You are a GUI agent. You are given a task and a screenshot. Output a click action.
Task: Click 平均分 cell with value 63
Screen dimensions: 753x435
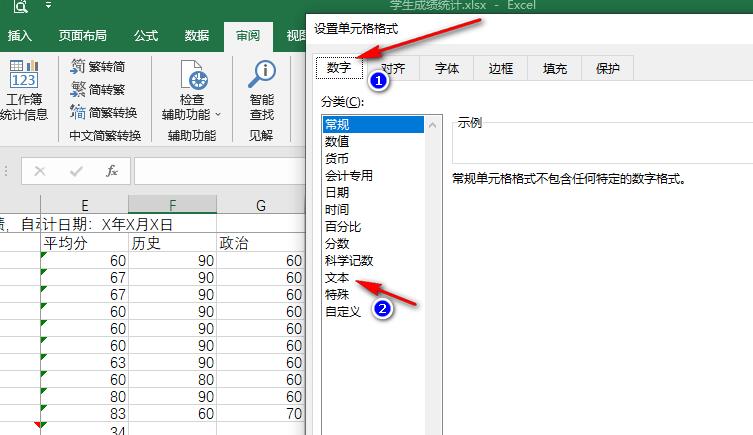pos(85,362)
